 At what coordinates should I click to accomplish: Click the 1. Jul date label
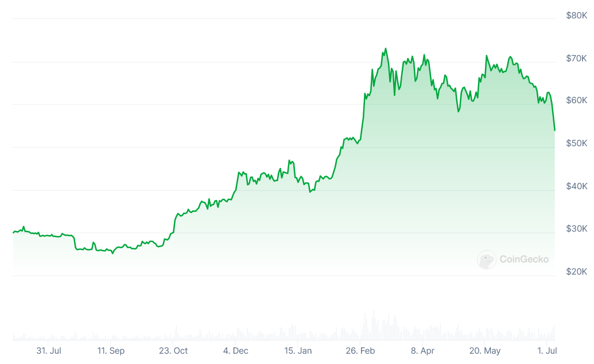pyautogui.click(x=547, y=351)
